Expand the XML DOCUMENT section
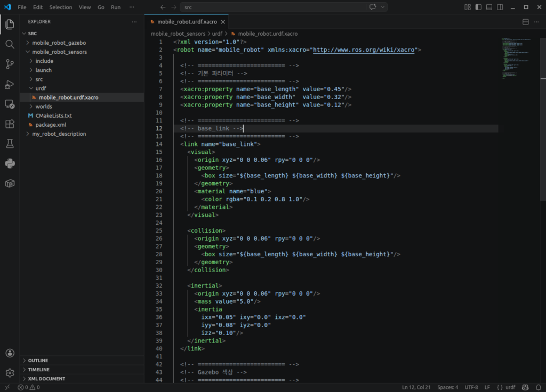The width and height of the screenshot is (546, 392). point(82,379)
